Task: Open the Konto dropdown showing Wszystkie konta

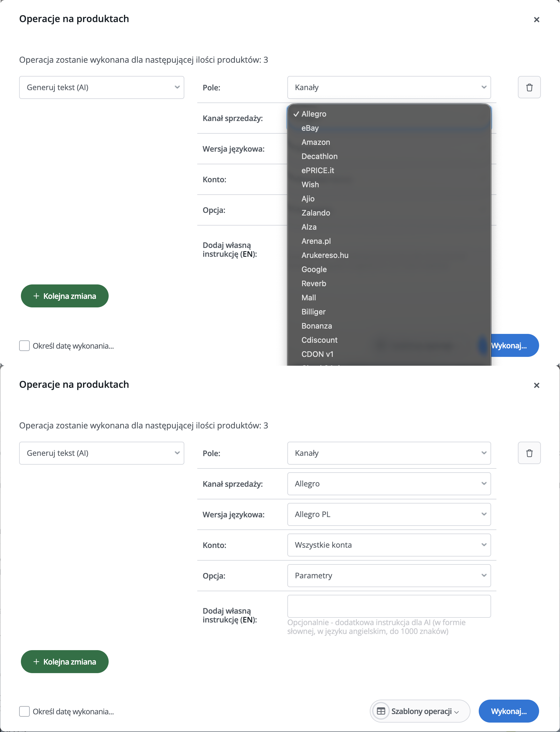Action: [389, 545]
